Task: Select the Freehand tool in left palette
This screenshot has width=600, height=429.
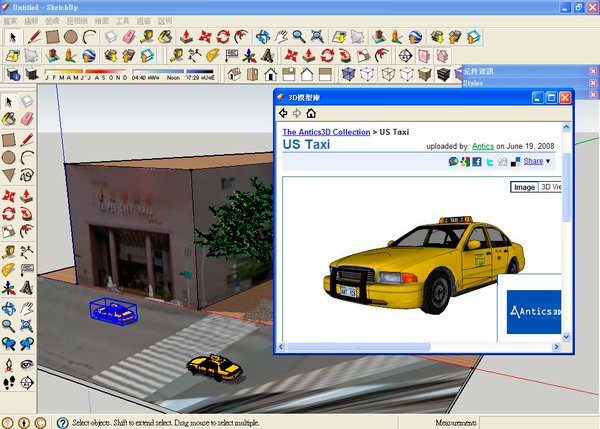Action: 26,175
